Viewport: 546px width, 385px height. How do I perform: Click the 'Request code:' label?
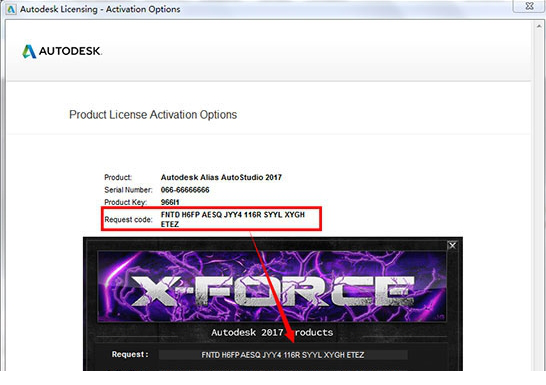[128, 220]
